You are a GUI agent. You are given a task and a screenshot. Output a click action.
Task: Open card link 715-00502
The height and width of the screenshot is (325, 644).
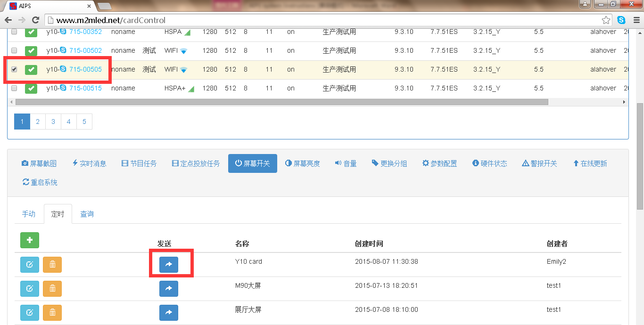[85, 51]
